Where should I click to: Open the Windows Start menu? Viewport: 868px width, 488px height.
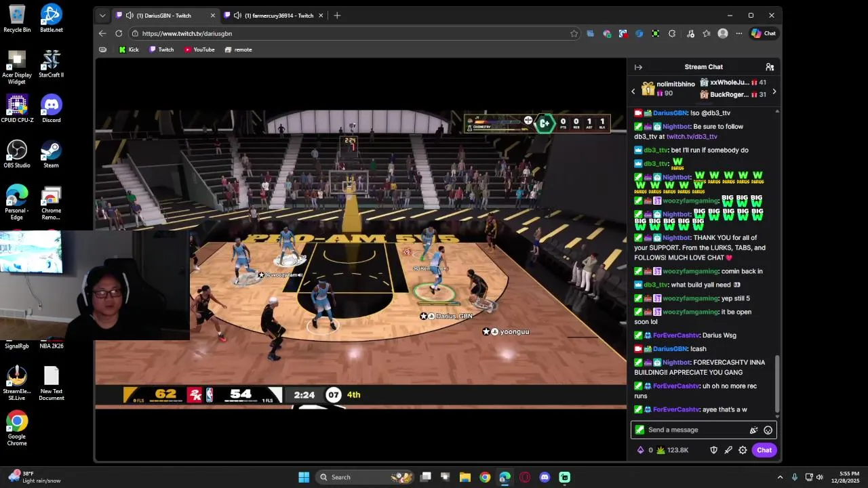pyautogui.click(x=304, y=477)
